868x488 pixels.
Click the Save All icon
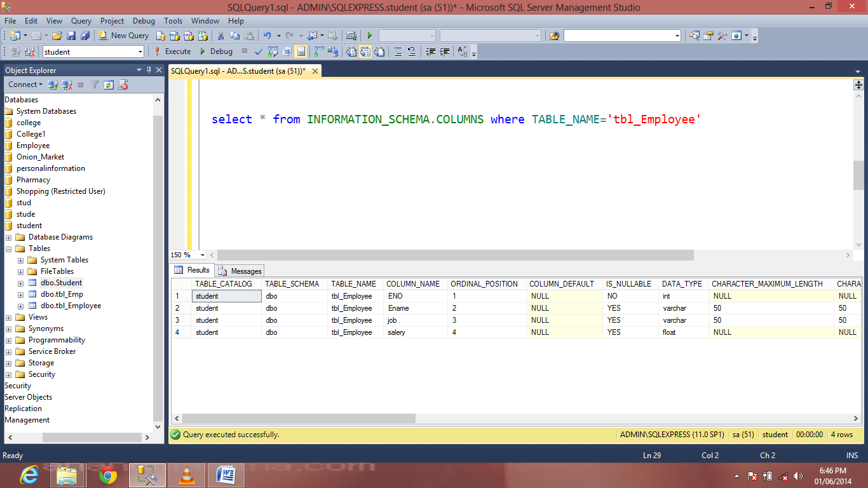tap(85, 36)
